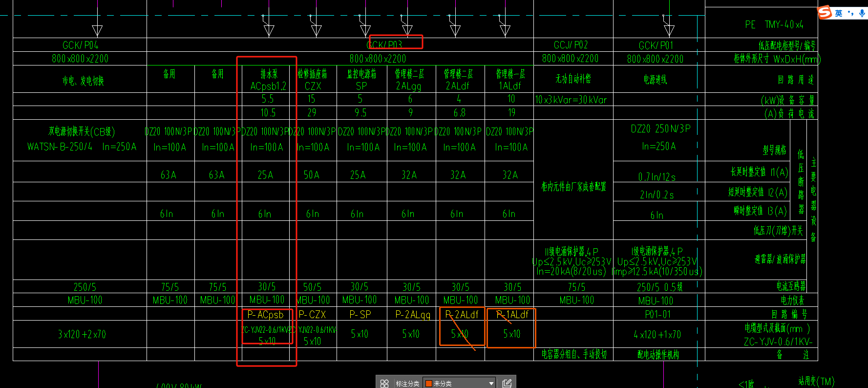This screenshot has width=868, height=388.
Task: Click the 排水泵 ACpsb1,2 column header
Action: [x=268, y=80]
